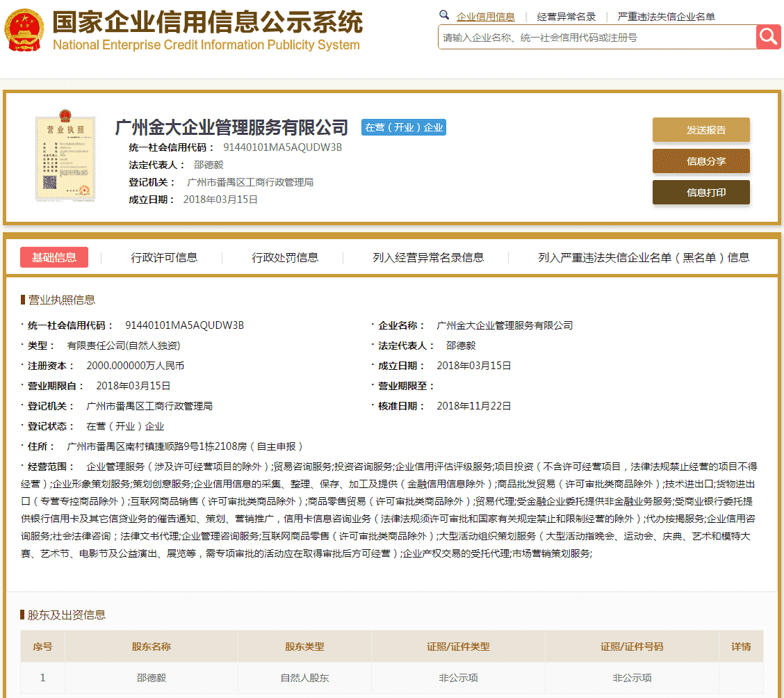Click the 证照/证件类型 column header
Viewport: 784px width, 698px height.
point(458,647)
